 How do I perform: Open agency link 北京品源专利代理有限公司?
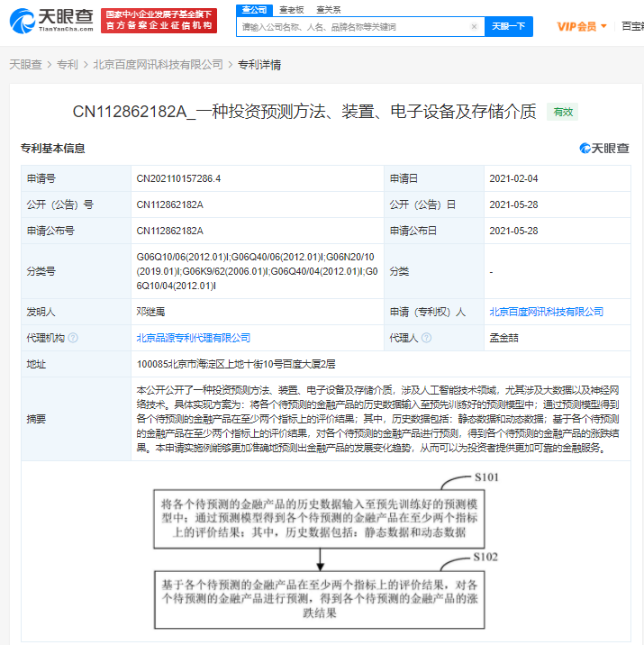click(193, 338)
